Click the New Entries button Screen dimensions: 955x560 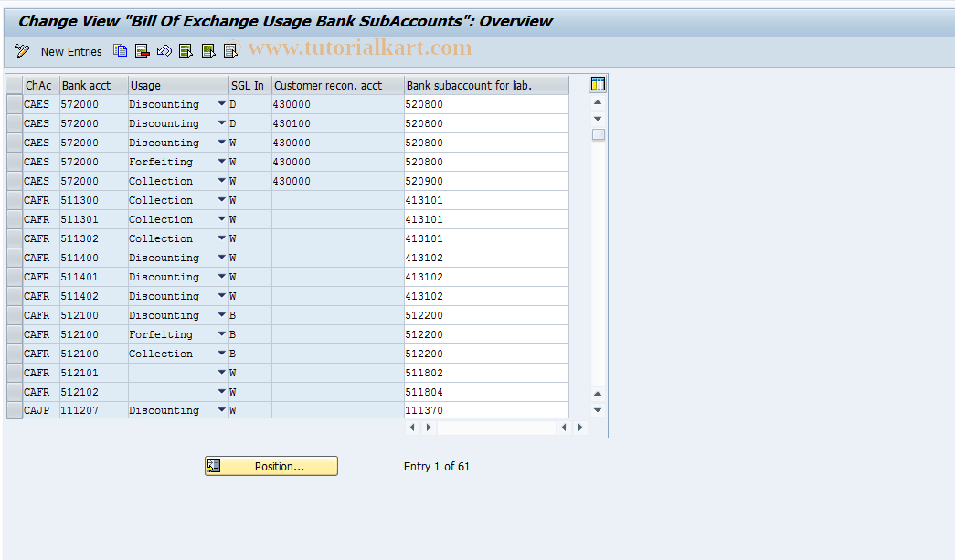pos(71,51)
